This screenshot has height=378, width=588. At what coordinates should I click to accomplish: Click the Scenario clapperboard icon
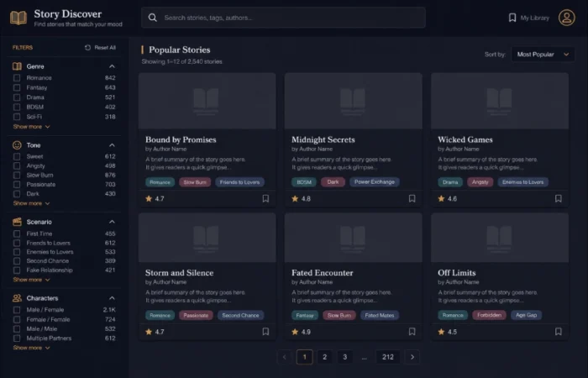(17, 222)
